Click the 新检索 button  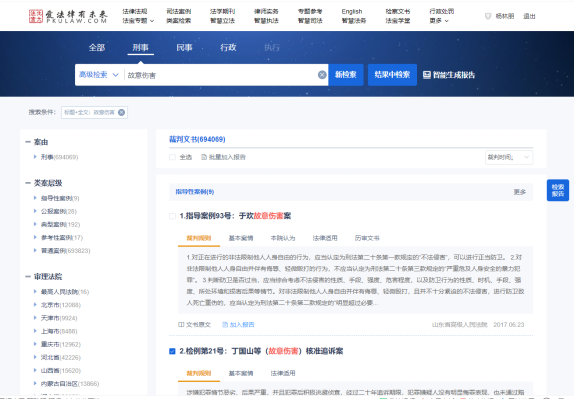point(346,75)
